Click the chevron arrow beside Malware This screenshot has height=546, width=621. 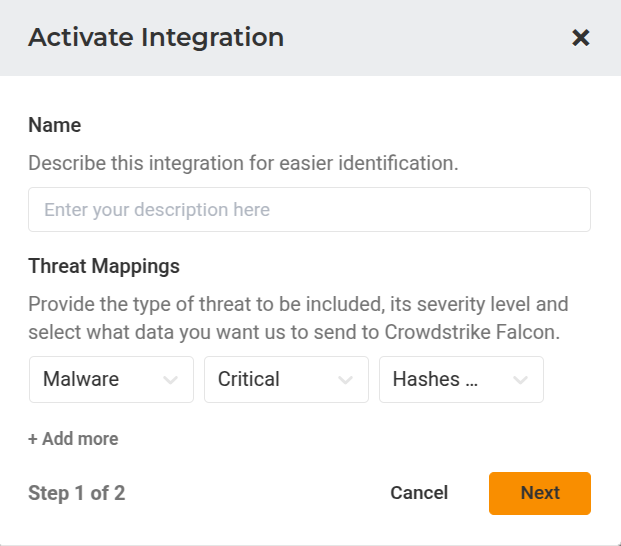(x=170, y=380)
